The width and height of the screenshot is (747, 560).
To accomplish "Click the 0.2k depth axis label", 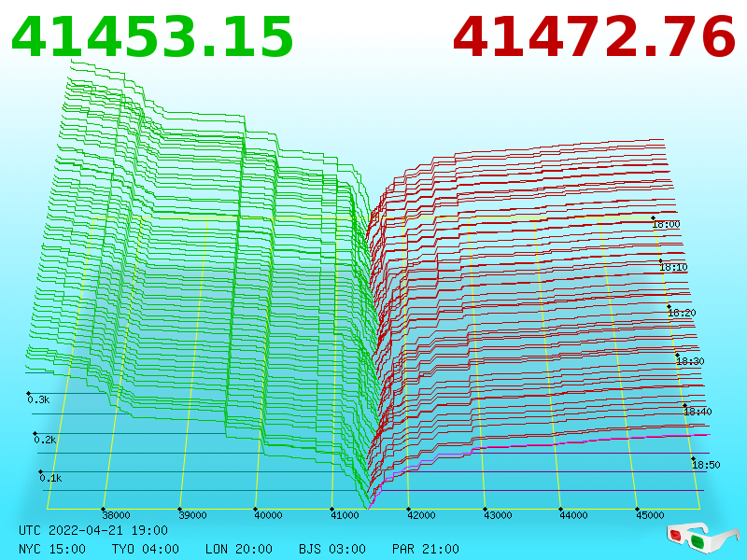I will (x=45, y=440).
